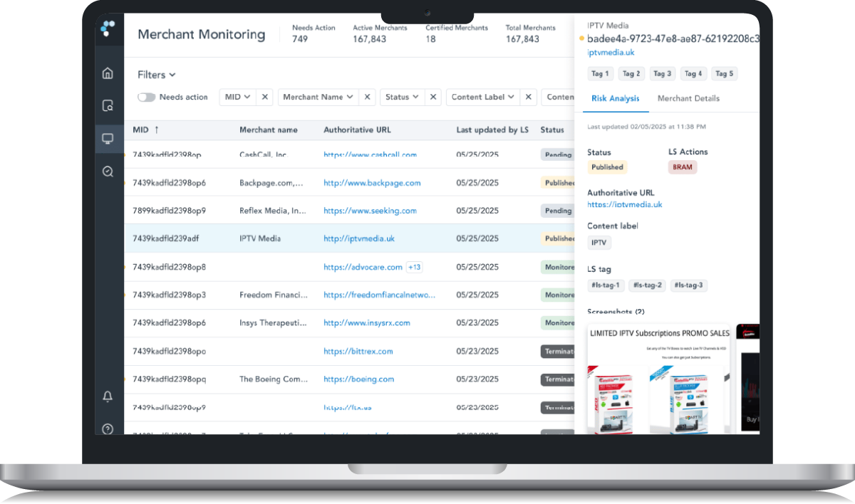Open the checkmark search sidebar icon
This screenshot has height=504, width=855.
[108, 172]
